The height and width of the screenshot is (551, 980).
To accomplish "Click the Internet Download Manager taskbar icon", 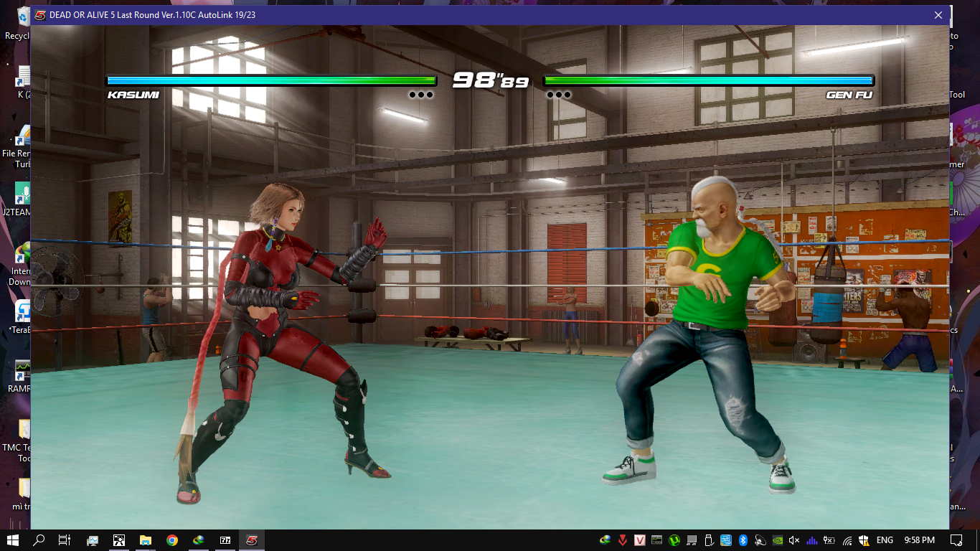I will (199, 540).
